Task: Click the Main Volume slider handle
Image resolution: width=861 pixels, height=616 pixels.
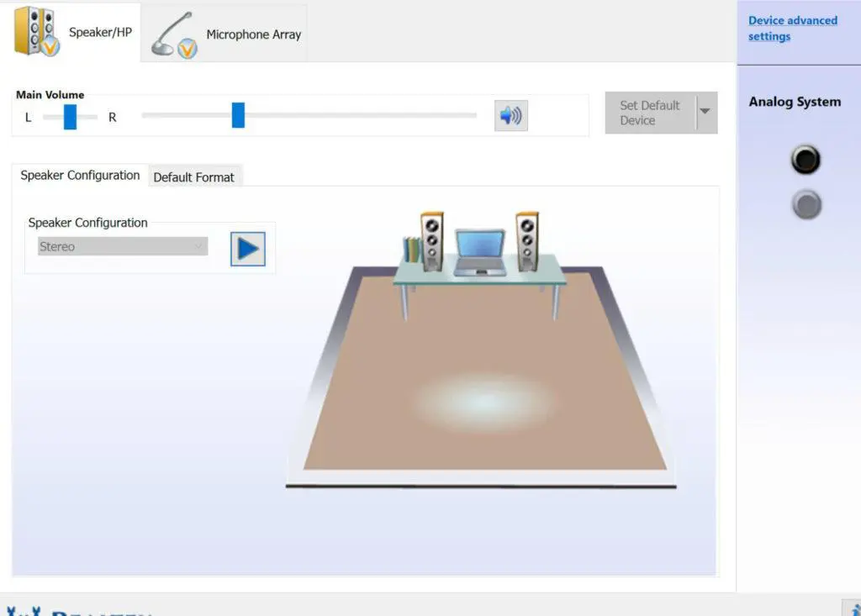Action: 238,115
